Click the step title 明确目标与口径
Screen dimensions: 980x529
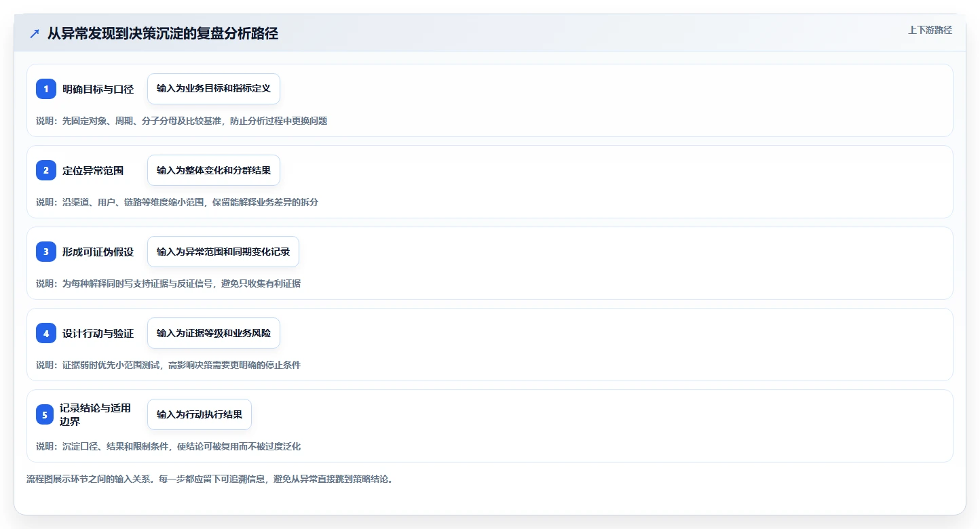98,89
